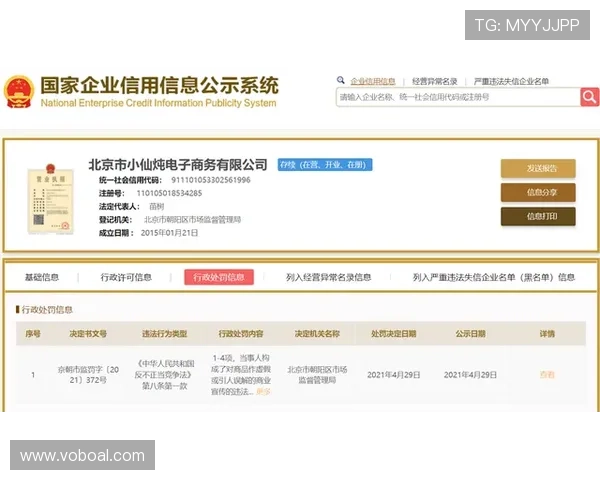Click 2021年4月29日 in the 处罚决定日期 column
Image resolution: width=600 pixels, height=480 pixels.
[x=394, y=375]
